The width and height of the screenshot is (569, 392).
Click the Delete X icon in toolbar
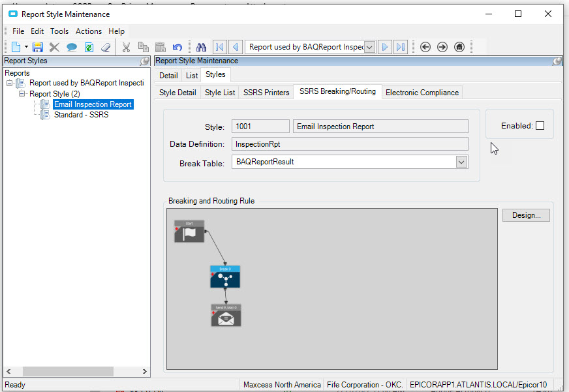(x=54, y=47)
